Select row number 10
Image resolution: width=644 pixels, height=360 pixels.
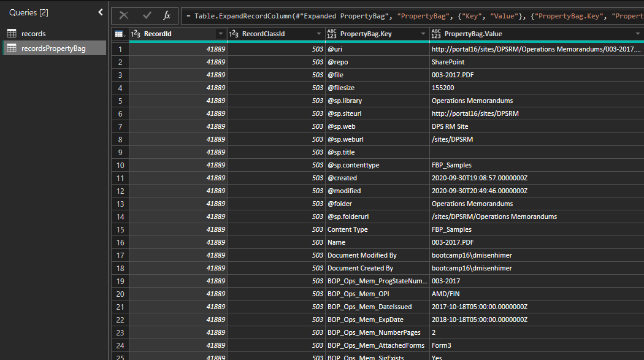point(120,165)
